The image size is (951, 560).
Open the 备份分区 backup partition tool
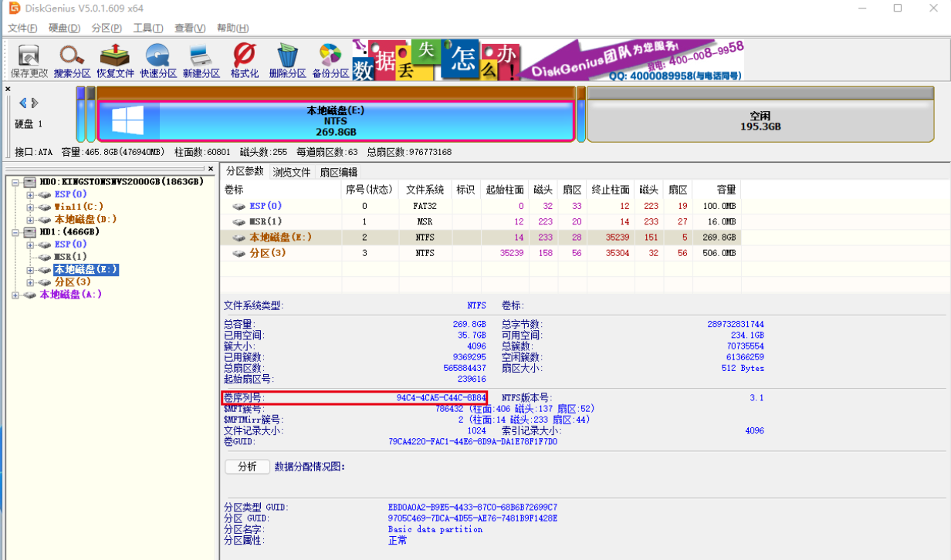330,61
